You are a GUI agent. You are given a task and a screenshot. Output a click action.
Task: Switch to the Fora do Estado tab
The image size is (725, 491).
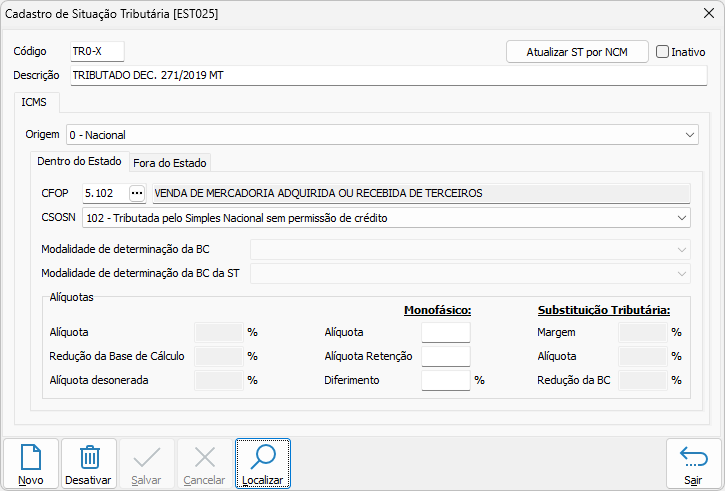(x=170, y=162)
